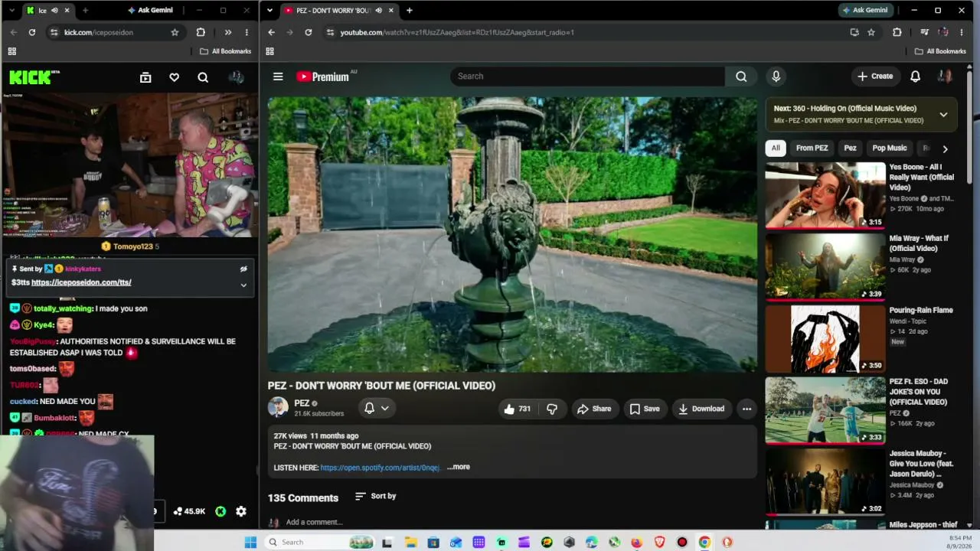Open Kick profile avatar

coord(236,77)
